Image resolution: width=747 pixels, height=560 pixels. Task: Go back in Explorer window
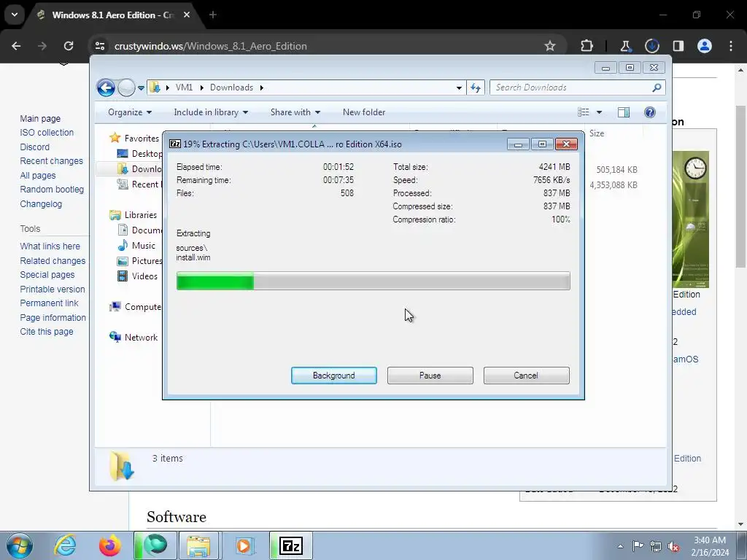click(106, 87)
